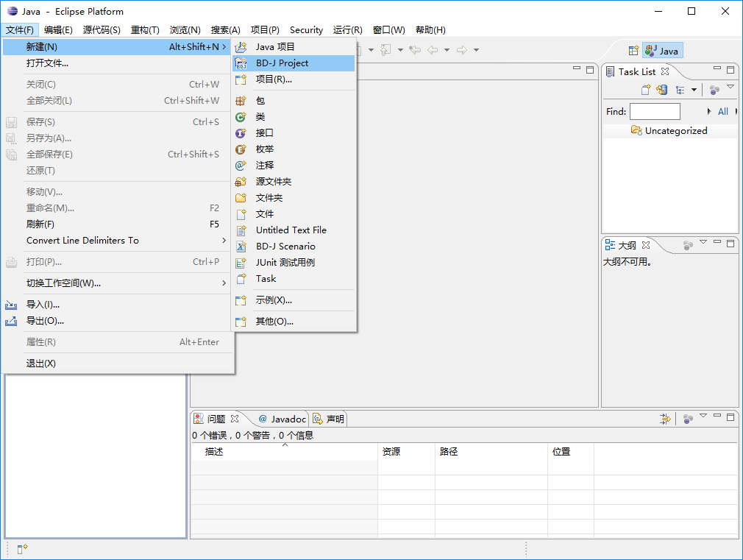Open the 编辑(E) menu

58,30
